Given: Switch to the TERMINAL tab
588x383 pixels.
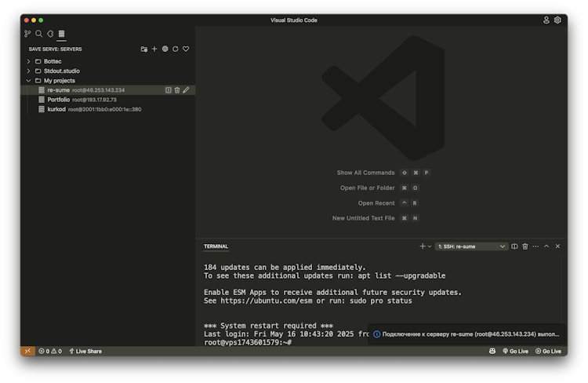Looking at the screenshot, I should pyautogui.click(x=216, y=246).
